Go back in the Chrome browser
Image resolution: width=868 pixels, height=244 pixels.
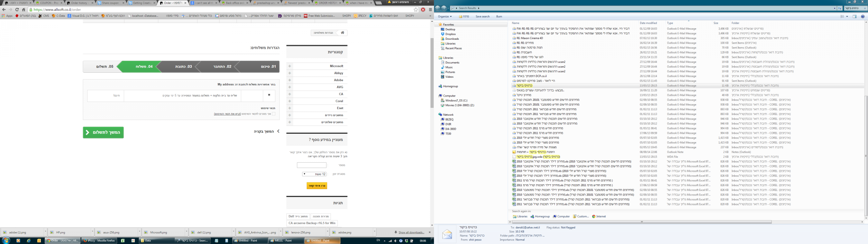(4, 10)
